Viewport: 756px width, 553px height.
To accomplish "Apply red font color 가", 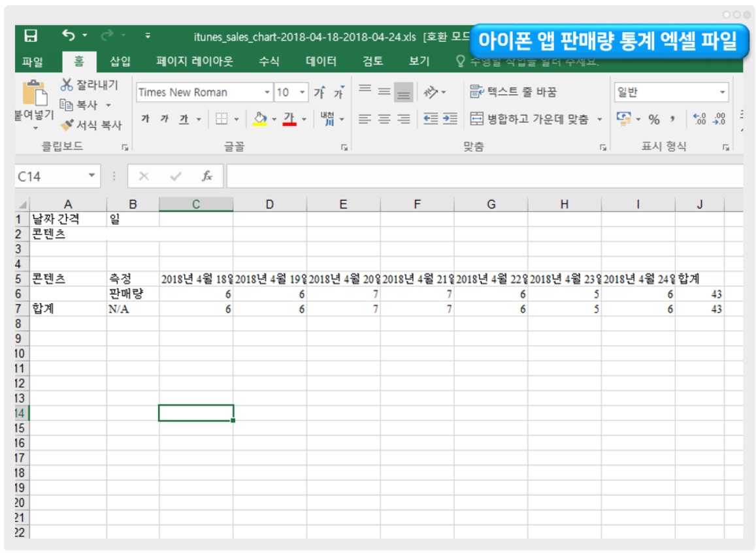I will (x=289, y=118).
